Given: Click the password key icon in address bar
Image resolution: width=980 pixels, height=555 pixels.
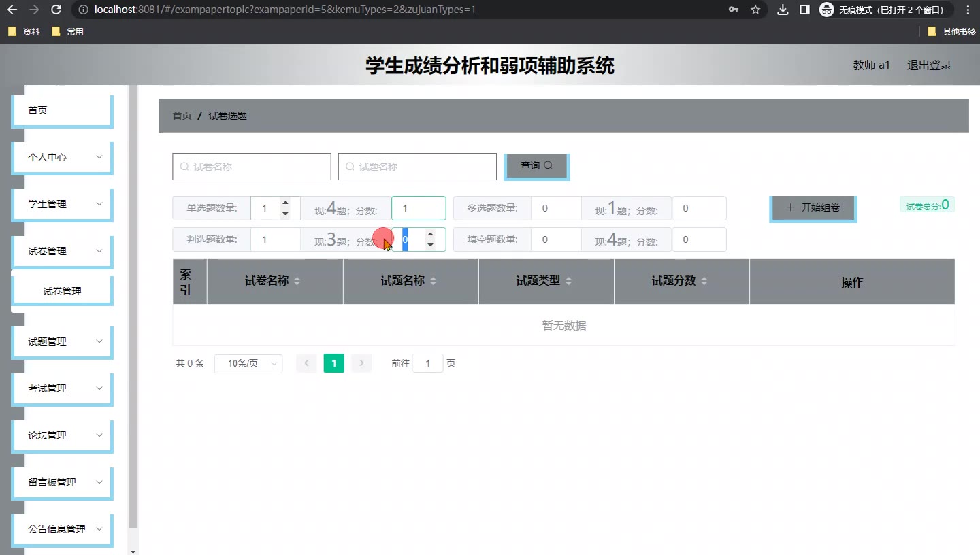Looking at the screenshot, I should 734,10.
